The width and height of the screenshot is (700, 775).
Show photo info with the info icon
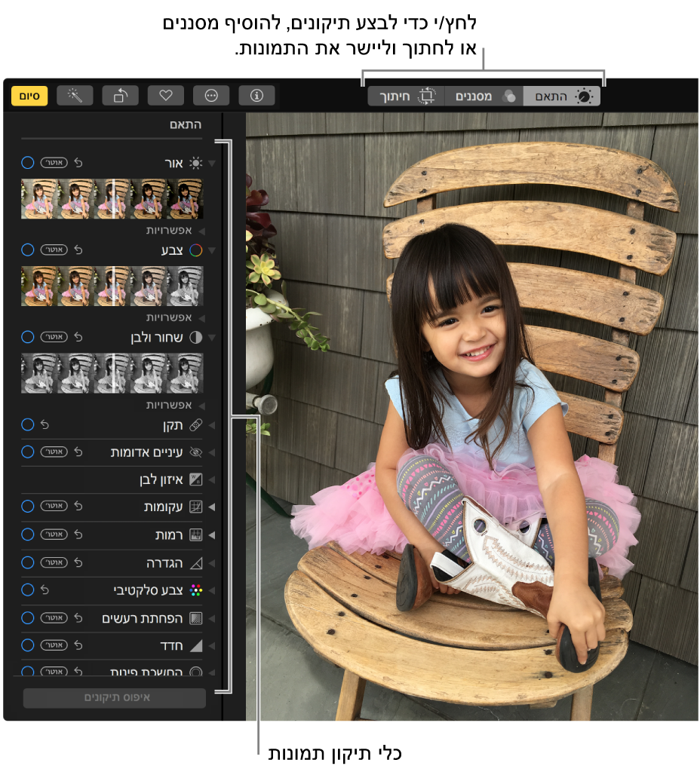pyautogui.click(x=256, y=96)
